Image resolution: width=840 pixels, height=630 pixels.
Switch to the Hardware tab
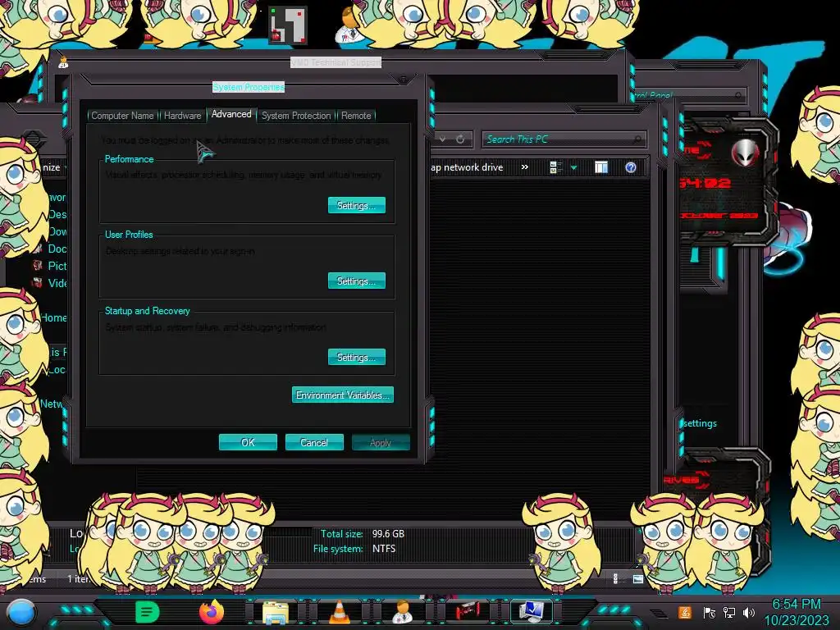click(183, 116)
